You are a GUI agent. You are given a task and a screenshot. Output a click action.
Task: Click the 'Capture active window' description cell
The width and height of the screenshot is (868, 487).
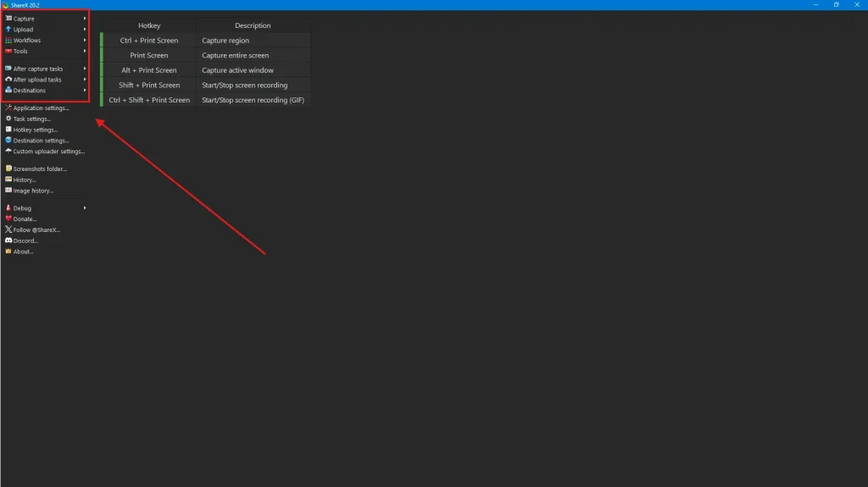[x=253, y=70]
